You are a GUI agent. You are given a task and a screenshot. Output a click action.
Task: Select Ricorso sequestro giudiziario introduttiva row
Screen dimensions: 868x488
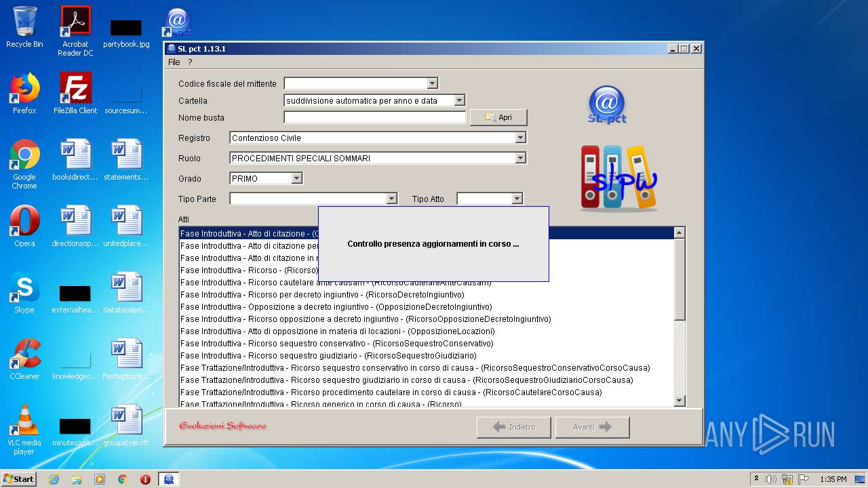427,356
